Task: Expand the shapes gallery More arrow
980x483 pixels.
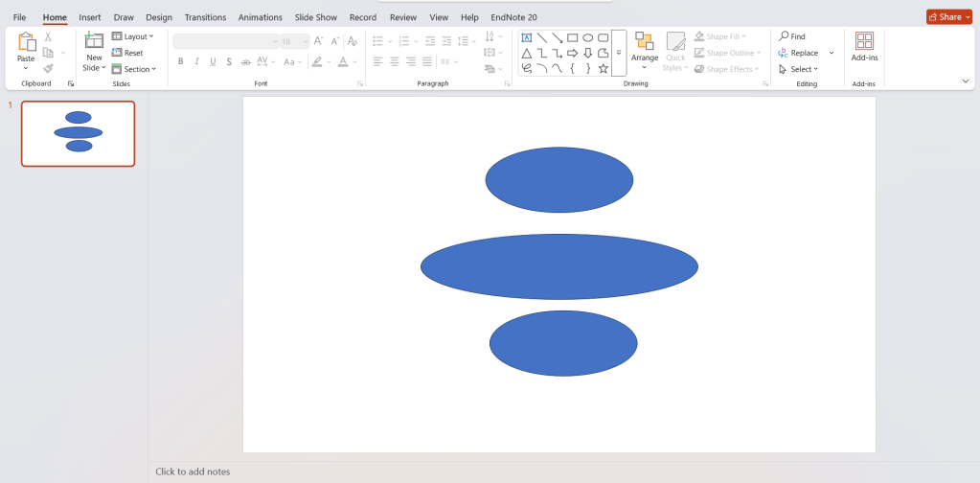Action: click(x=619, y=54)
